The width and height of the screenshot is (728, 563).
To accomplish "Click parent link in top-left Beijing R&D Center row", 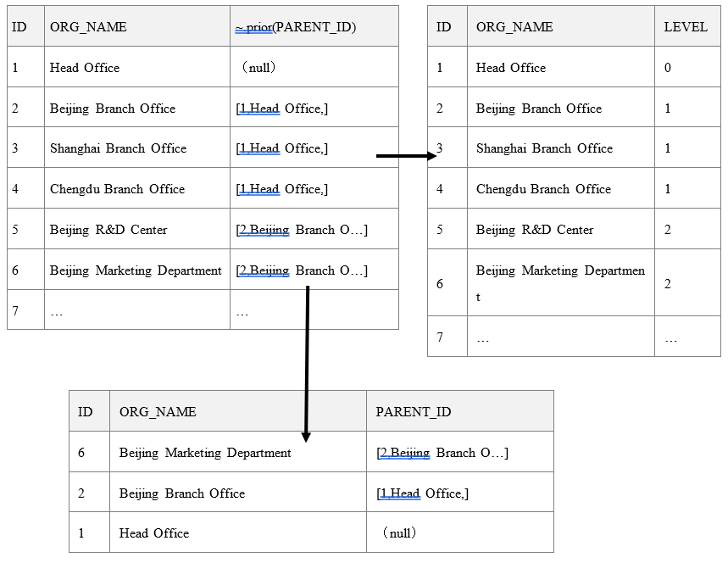I will coord(302,230).
